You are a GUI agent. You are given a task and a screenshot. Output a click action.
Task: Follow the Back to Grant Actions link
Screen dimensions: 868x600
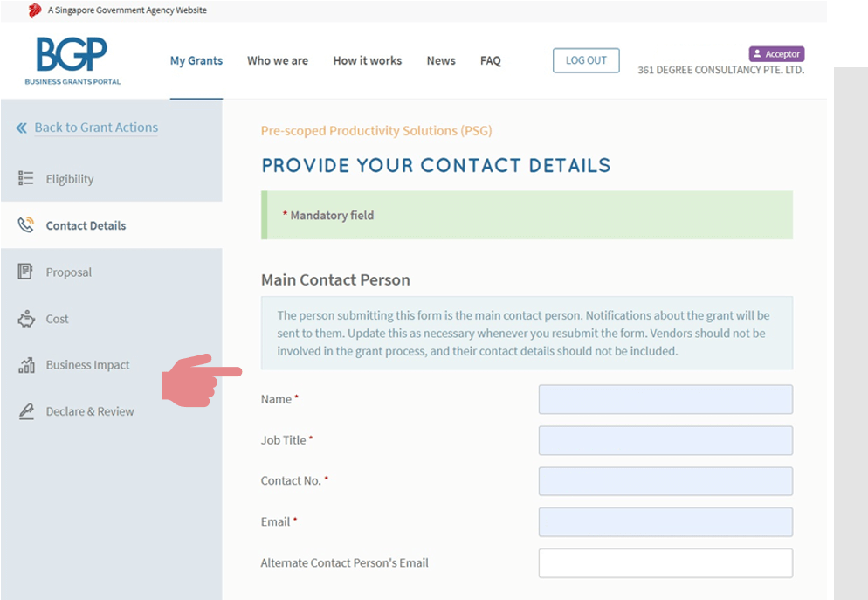[96, 128]
